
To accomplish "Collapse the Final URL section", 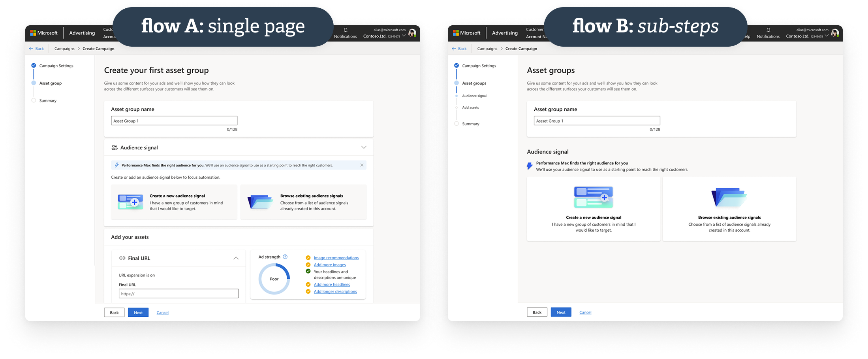I will [236, 258].
